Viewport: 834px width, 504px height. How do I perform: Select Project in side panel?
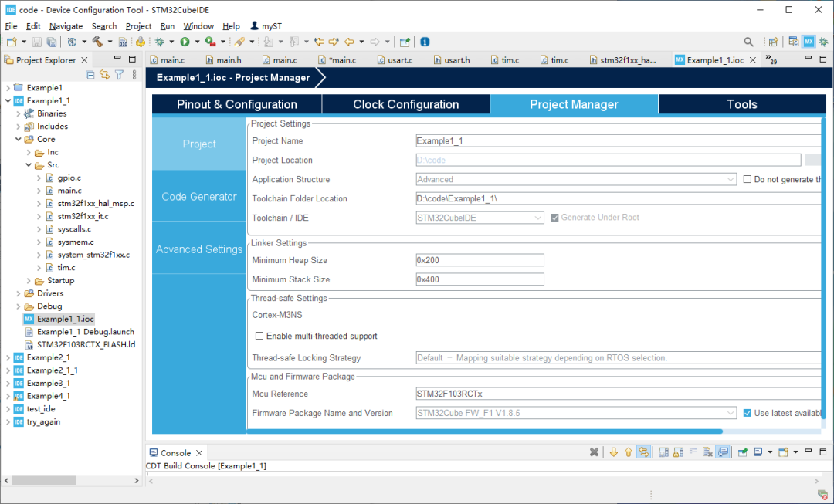pyautogui.click(x=199, y=144)
